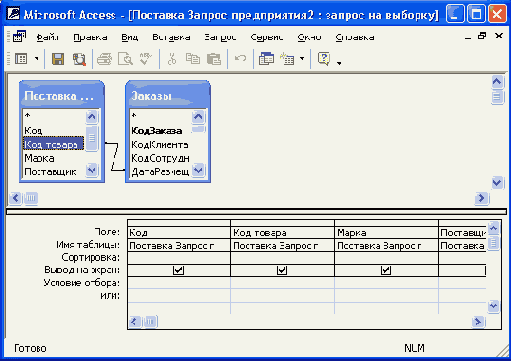The image size is (511, 361).
Task: Open dropdown arrow next to New Object icon
Action: point(302,59)
